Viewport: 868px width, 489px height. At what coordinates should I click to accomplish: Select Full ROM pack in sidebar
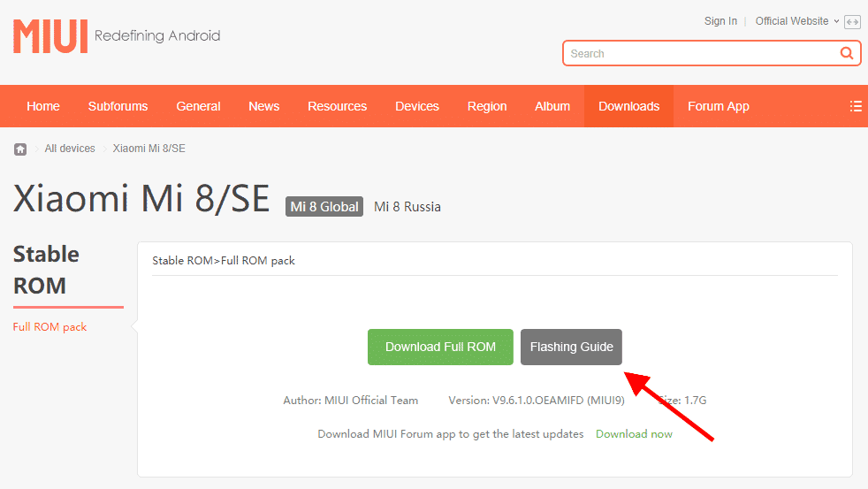point(50,327)
